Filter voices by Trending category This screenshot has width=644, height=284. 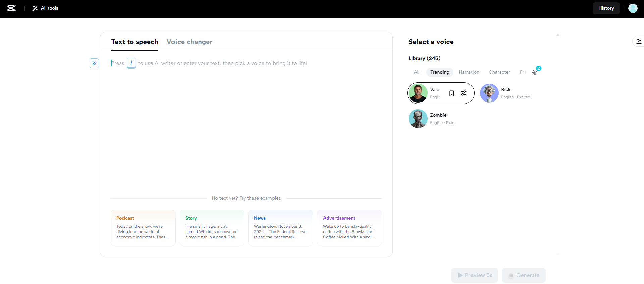click(440, 72)
